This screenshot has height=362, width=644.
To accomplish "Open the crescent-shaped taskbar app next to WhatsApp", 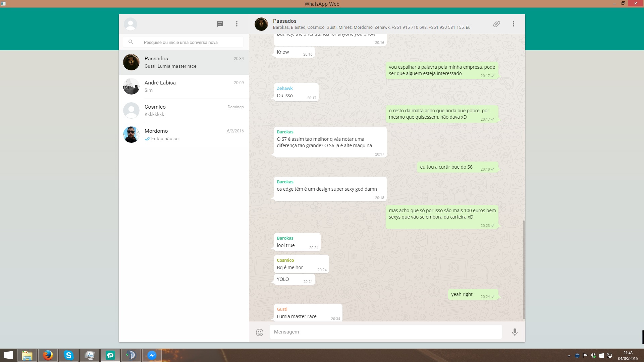I will point(131,355).
